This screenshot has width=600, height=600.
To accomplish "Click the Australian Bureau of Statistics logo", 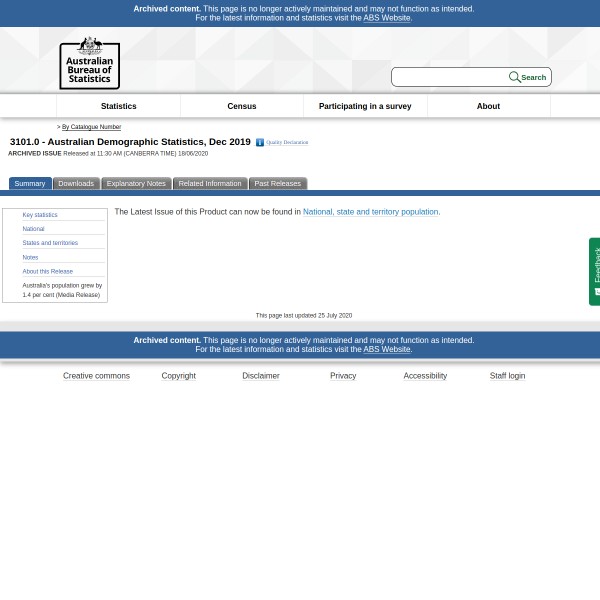I will (89, 62).
